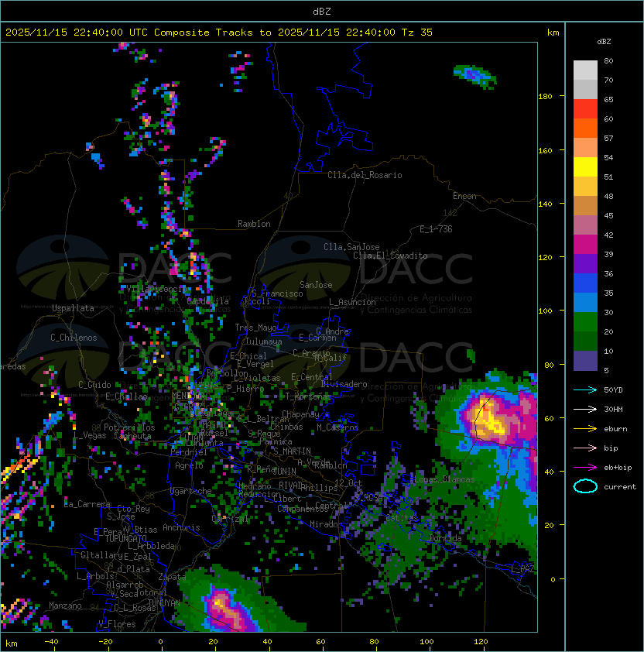Click the 'dBZ' heading above the color scale
This screenshot has height=652, width=644.
tap(604, 42)
